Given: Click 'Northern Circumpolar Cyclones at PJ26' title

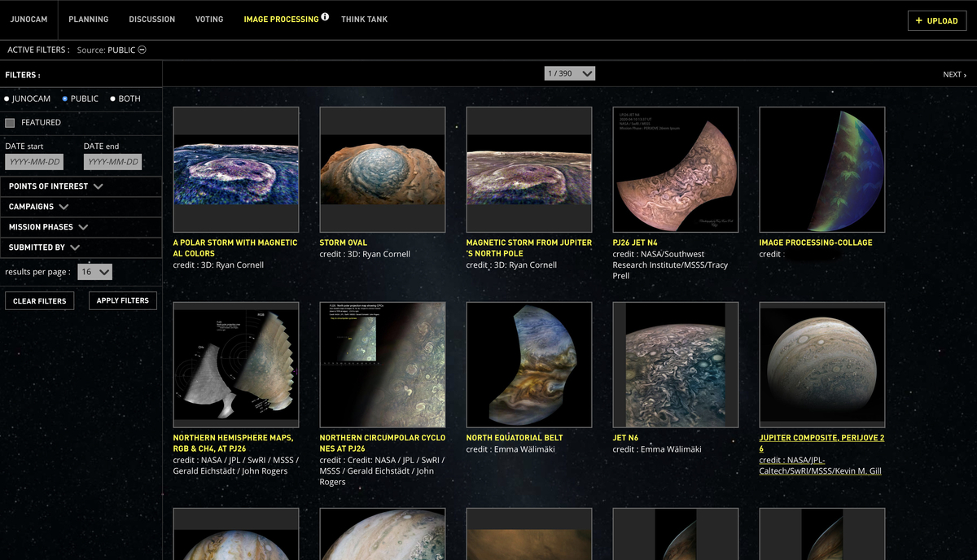Looking at the screenshot, I should point(383,443).
